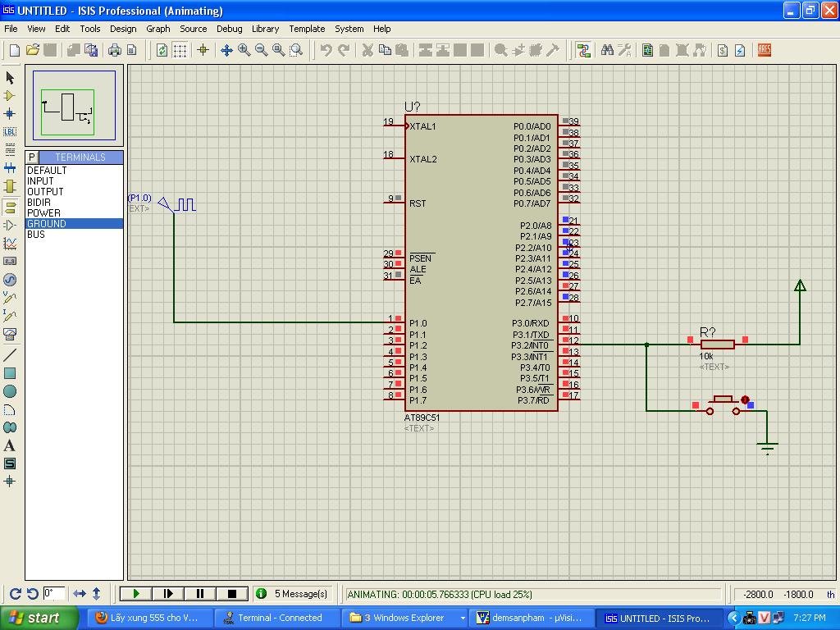The width and height of the screenshot is (840, 630).
Task: Click the Open Design folder icon
Action: tap(33, 50)
